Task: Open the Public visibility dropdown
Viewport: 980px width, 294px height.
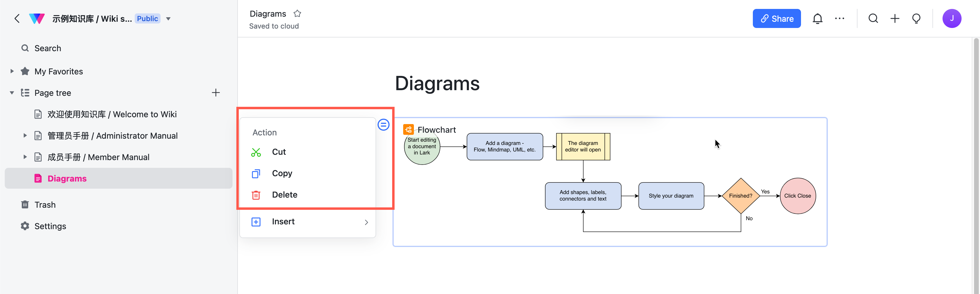Action: coord(169,18)
